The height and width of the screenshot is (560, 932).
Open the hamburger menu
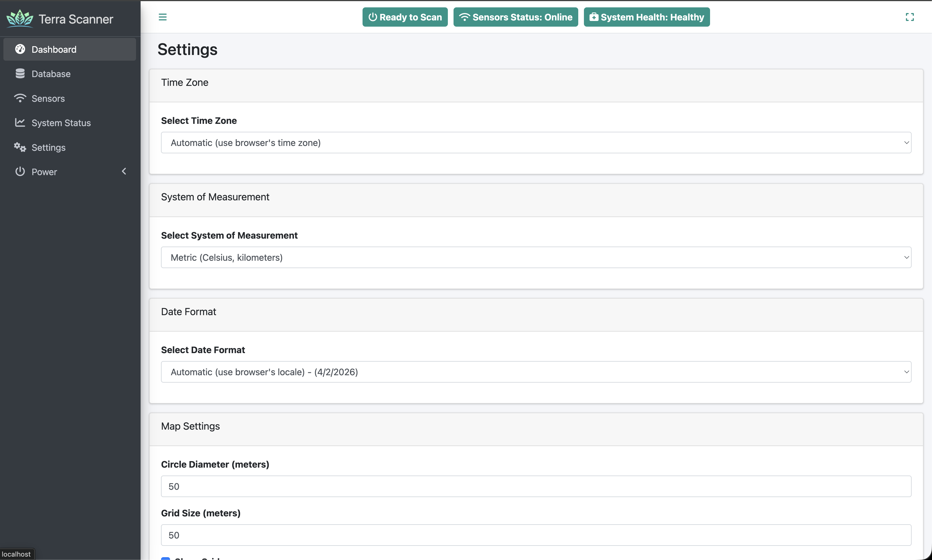[x=162, y=17]
